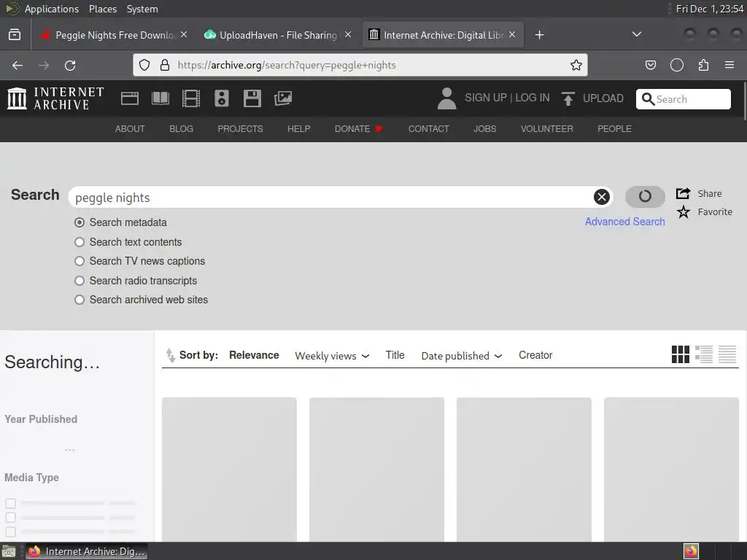Open the Texts book icon
This screenshot has width=747, height=560.
point(160,98)
